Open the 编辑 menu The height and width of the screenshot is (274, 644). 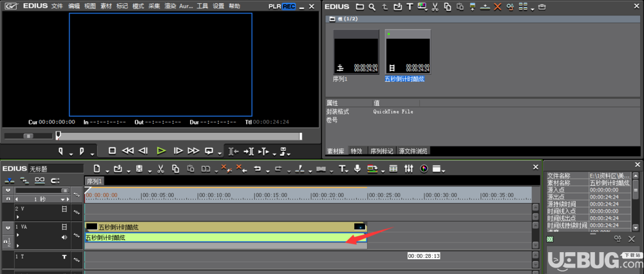74,6
